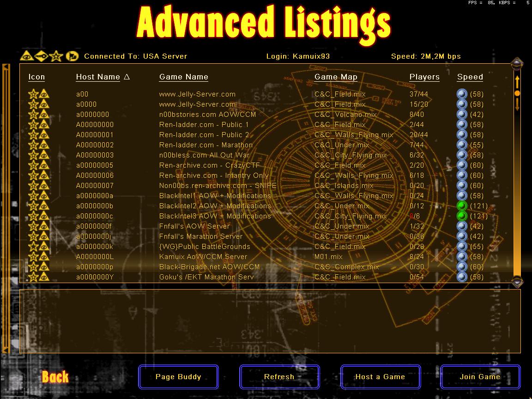
Task: Sort by the Game Map column header
Action: pos(336,77)
